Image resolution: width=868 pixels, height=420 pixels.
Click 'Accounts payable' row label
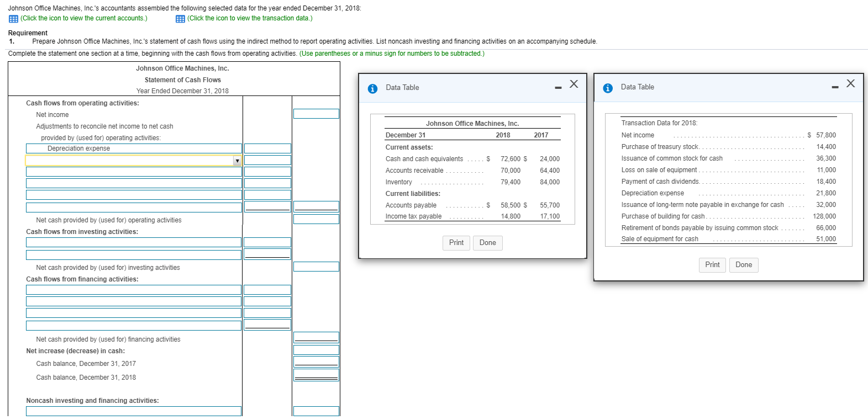(411, 205)
